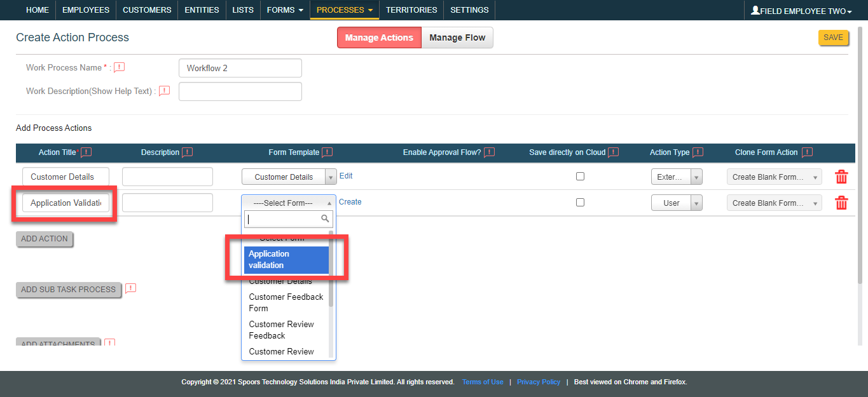
Task: Delete the Customer Details action row
Action: 841,177
